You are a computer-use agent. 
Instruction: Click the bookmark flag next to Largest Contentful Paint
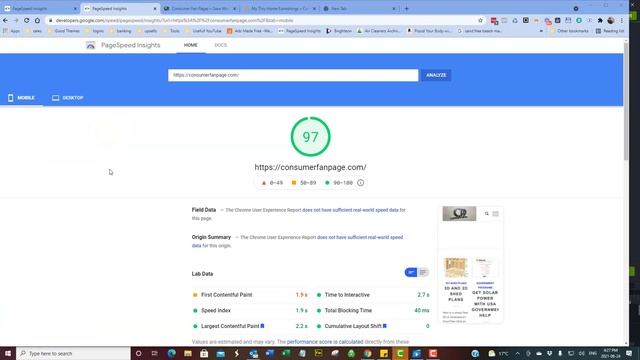[262, 326]
